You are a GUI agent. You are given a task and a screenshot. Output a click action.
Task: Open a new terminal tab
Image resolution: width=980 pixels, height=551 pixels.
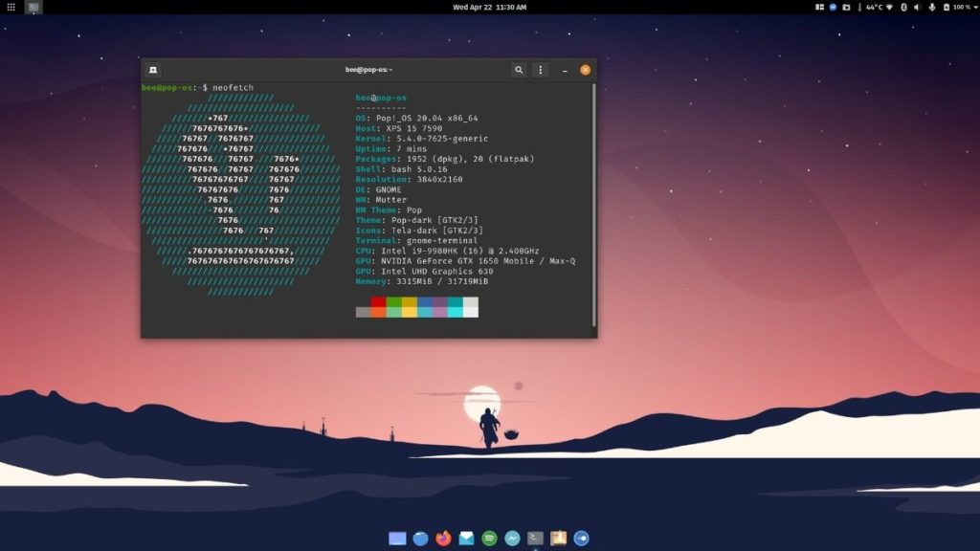coord(153,70)
